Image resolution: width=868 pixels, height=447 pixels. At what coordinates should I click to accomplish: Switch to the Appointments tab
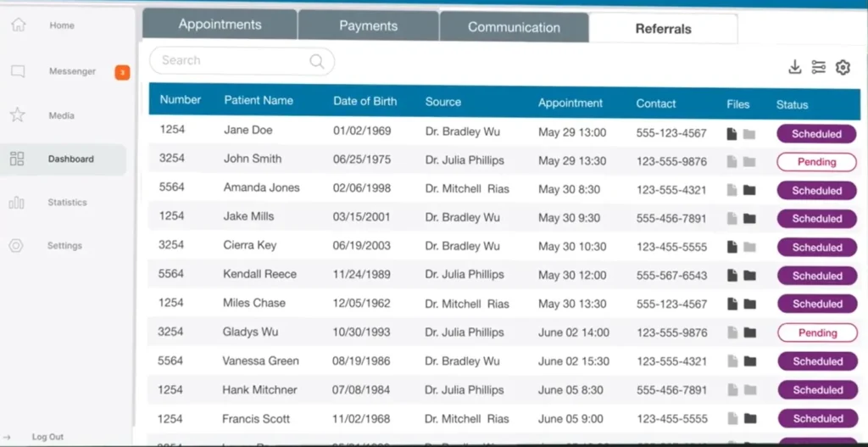pyautogui.click(x=220, y=25)
